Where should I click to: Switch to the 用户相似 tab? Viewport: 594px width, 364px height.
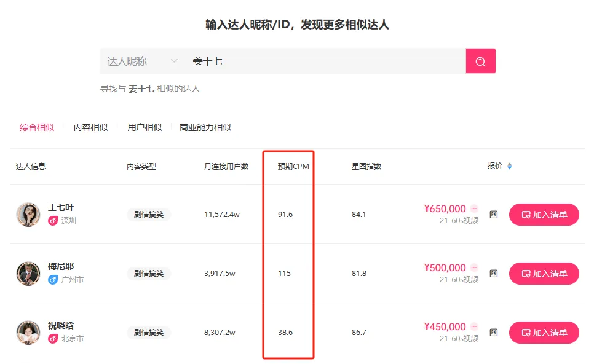tap(145, 127)
